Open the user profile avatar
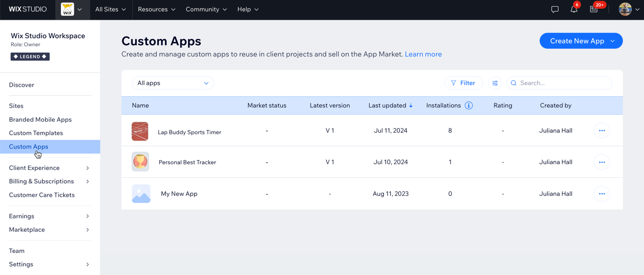The image size is (644, 275). [x=625, y=9]
